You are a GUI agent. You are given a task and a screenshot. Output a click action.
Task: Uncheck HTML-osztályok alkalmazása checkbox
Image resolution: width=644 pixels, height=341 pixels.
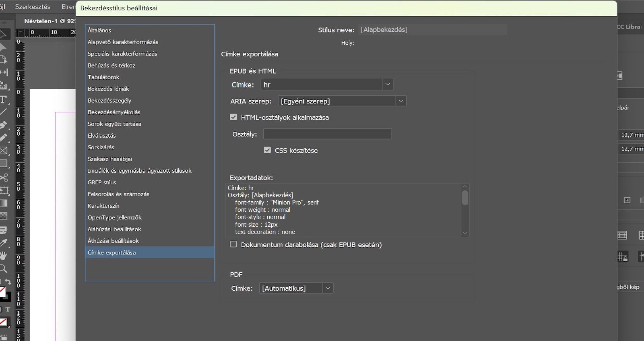point(233,117)
